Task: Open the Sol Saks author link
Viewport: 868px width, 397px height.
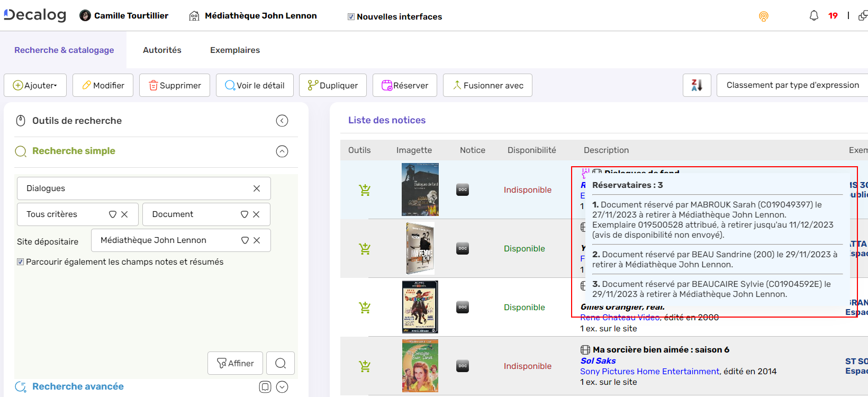Action: tap(598, 361)
